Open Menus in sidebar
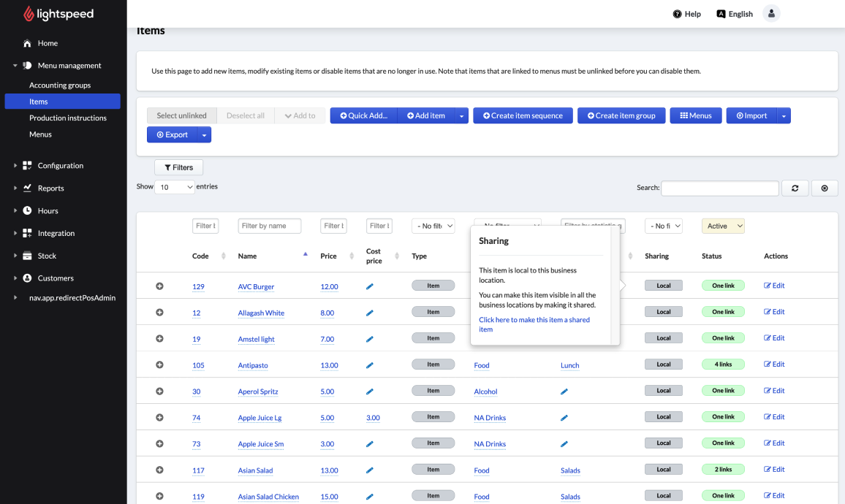845x504 pixels. [x=40, y=134]
